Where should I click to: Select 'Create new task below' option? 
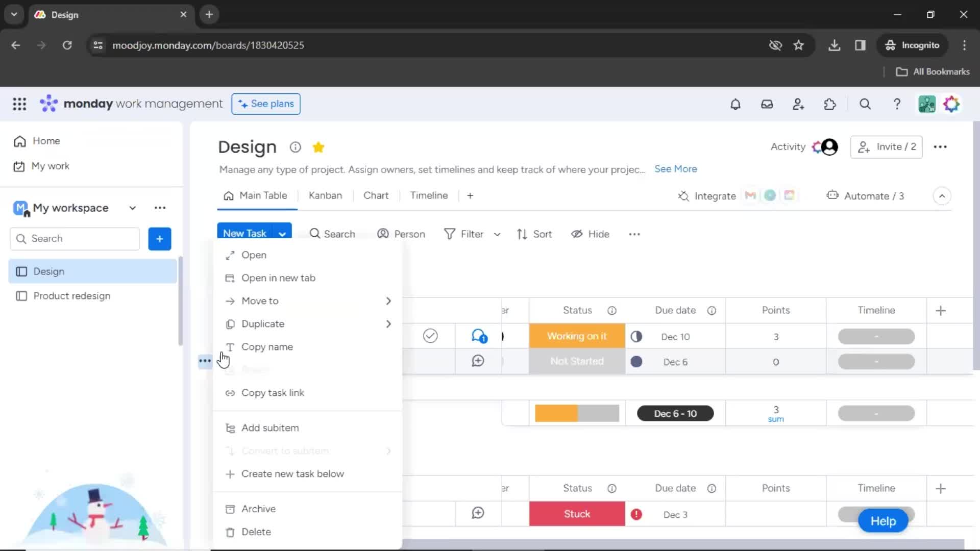[293, 473]
